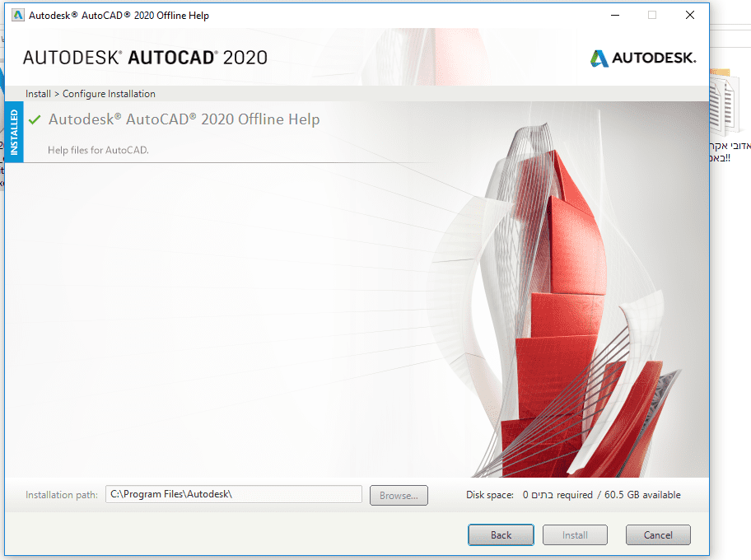Select Autodesk AutoCAD 2020 Offline Help heading

click(x=184, y=119)
